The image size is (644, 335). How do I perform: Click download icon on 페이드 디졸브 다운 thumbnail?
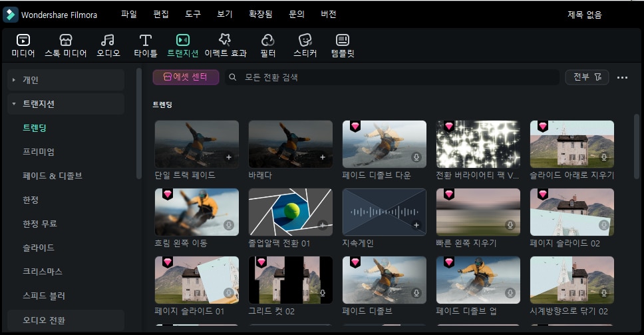(416, 158)
